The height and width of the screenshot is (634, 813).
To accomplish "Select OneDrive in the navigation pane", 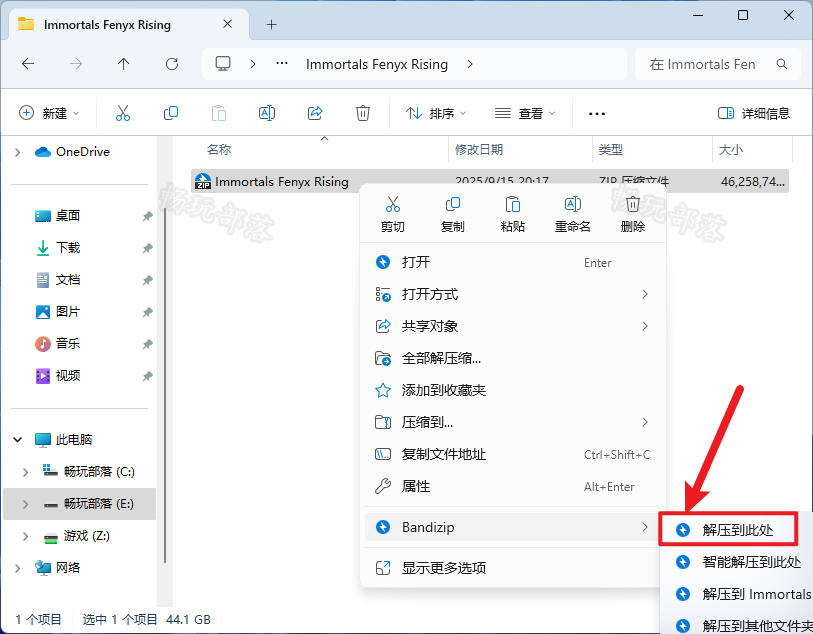I will (73, 152).
